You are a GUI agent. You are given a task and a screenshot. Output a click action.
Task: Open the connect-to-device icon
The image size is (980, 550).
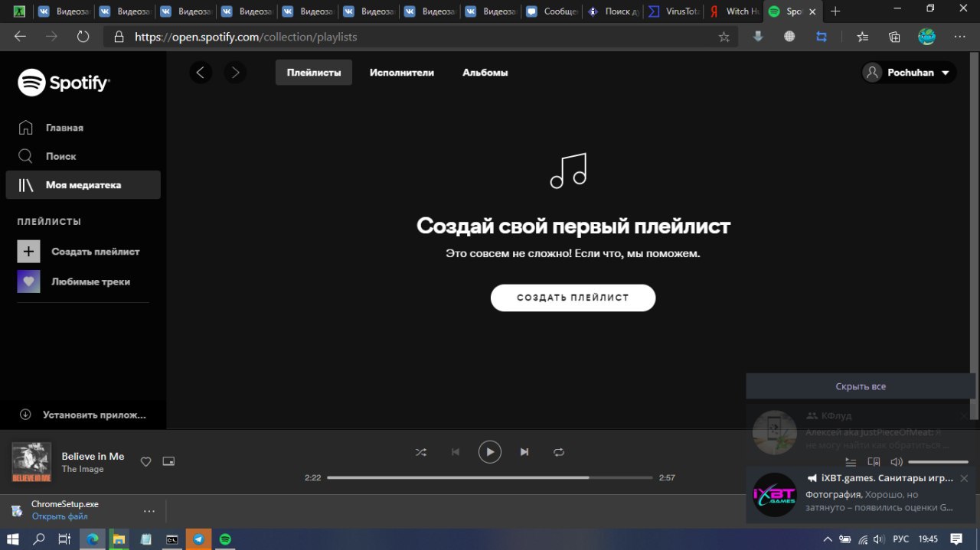[x=874, y=462]
